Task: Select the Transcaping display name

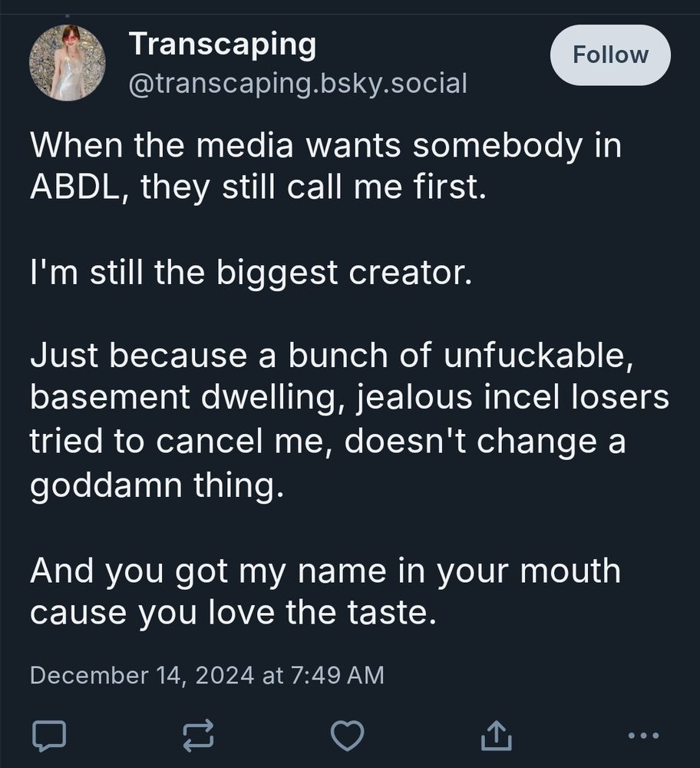Action: coord(223,43)
